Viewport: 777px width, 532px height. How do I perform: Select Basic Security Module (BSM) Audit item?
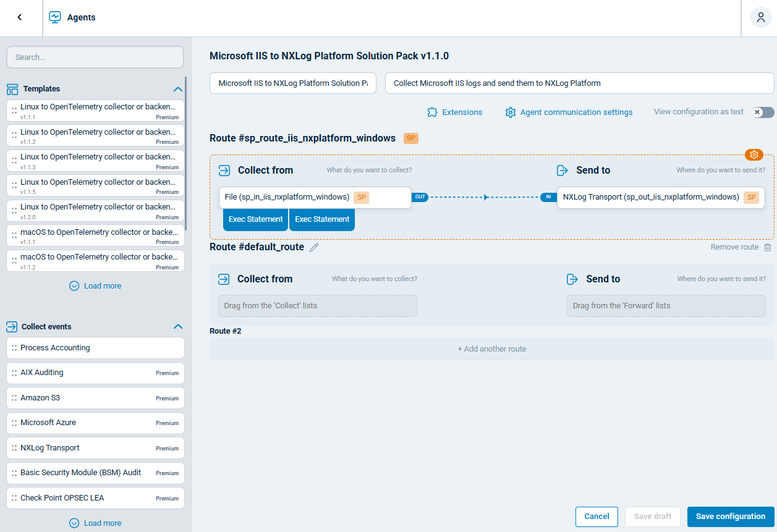pyautogui.click(x=95, y=473)
